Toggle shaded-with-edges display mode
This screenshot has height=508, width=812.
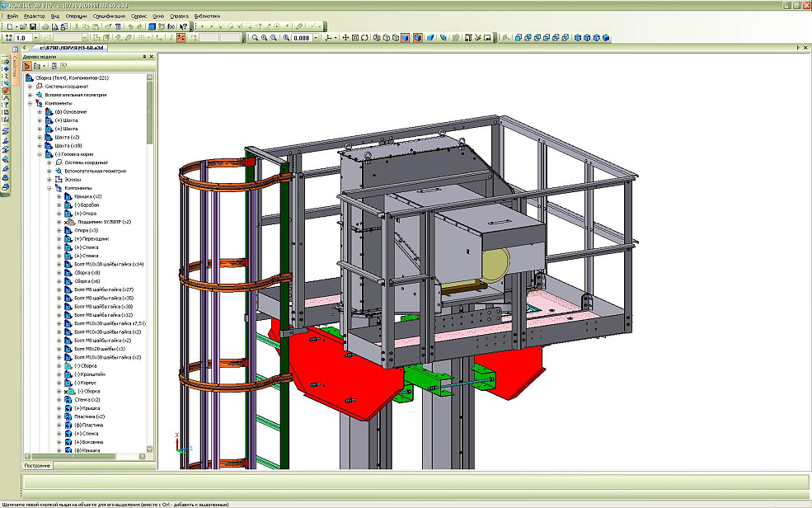pos(417,38)
